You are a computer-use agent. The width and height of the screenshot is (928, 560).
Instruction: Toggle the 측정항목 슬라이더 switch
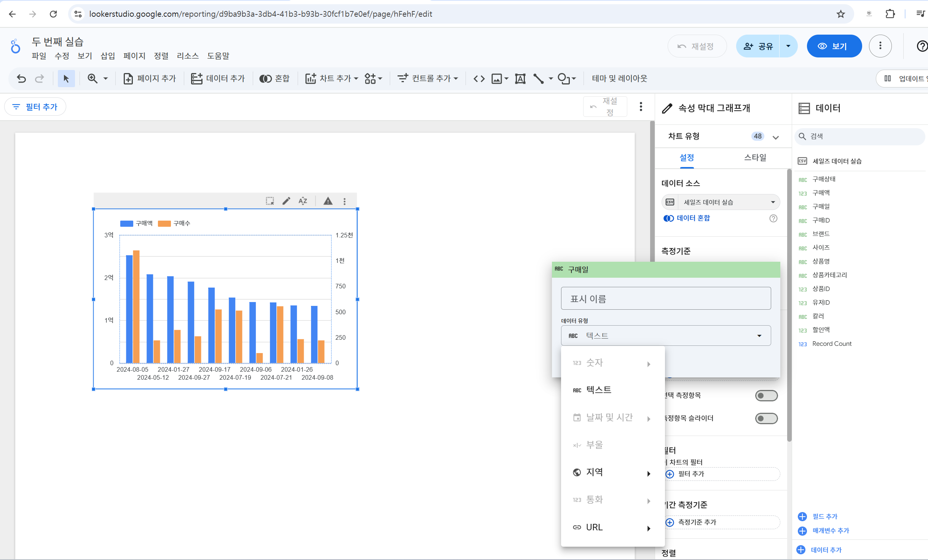[x=766, y=418]
